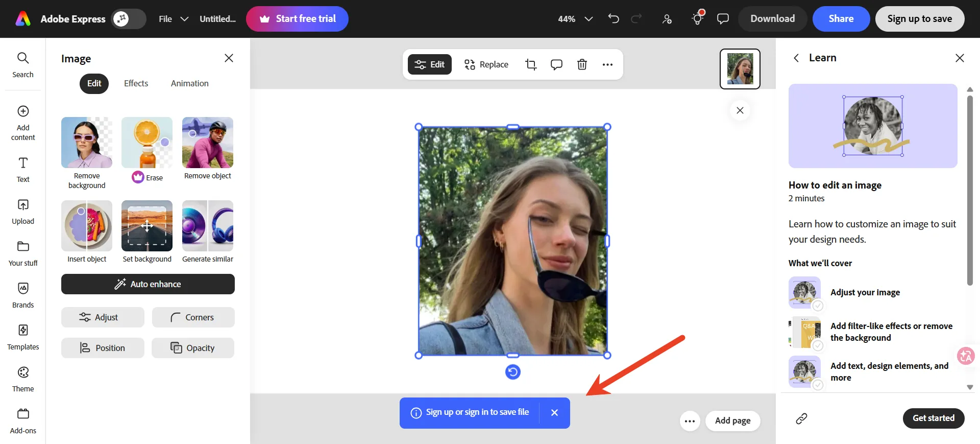Image resolution: width=980 pixels, height=444 pixels.
Task: Open Your stuff folder
Action: click(x=23, y=254)
